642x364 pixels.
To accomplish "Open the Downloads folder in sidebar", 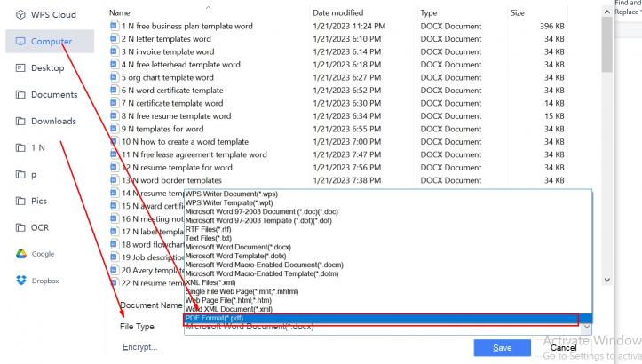I will 46,122.
